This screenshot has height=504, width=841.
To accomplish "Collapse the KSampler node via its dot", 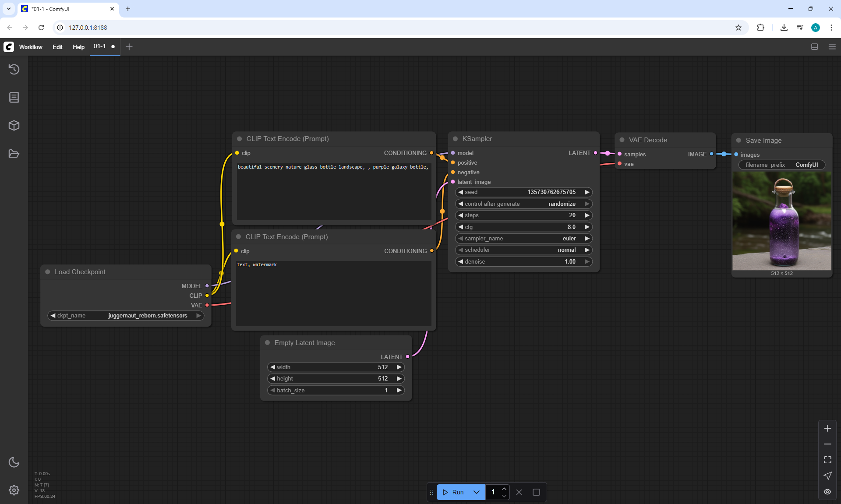I will click(x=455, y=139).
